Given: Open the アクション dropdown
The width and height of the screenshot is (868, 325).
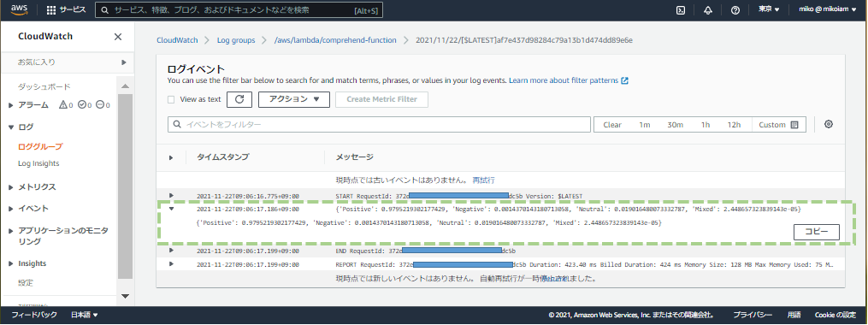Looking at the screenshot, I should [294, 99].
